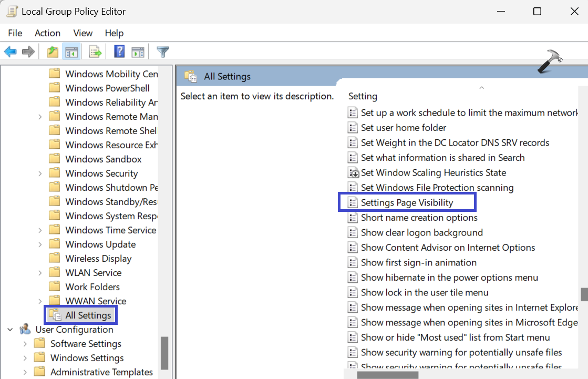Click the Filter funnel icon
The image size is (588, 379).
point(163,52)
